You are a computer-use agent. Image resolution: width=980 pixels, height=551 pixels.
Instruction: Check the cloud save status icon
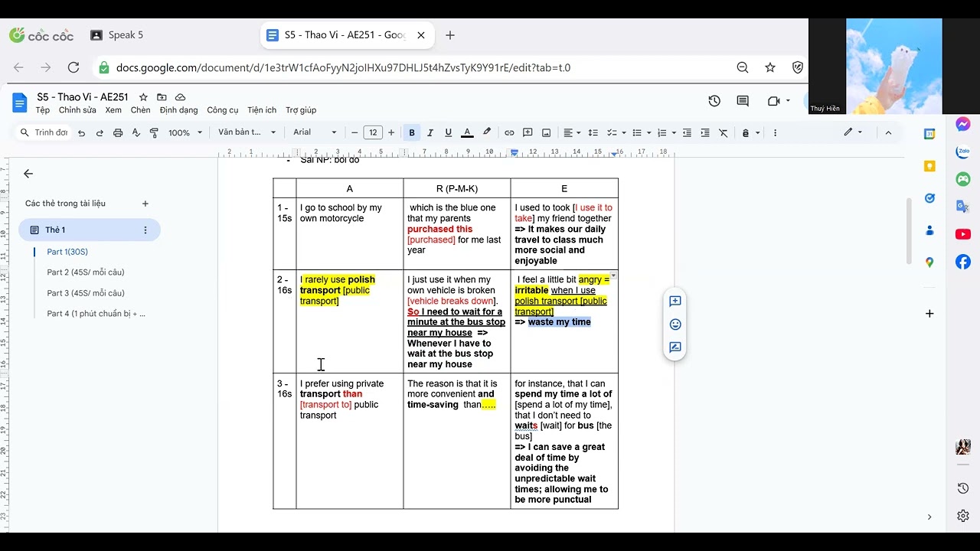(x=181, y=97)
